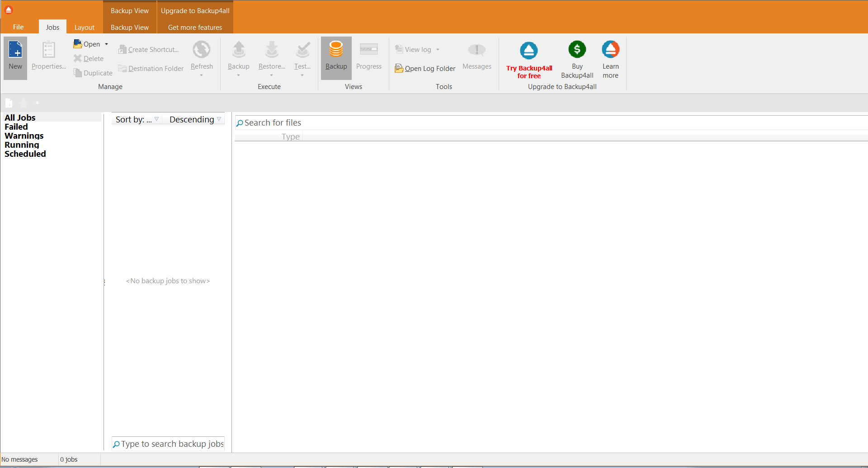Create Shortcut for the job
Image resolution: width=868 pixels, height=468 pixels.
149,49
